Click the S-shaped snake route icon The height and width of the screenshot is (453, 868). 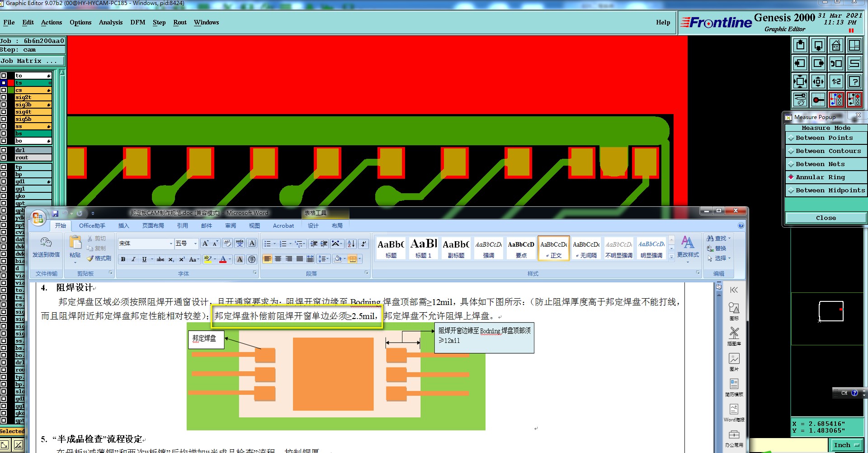[854, 63]
